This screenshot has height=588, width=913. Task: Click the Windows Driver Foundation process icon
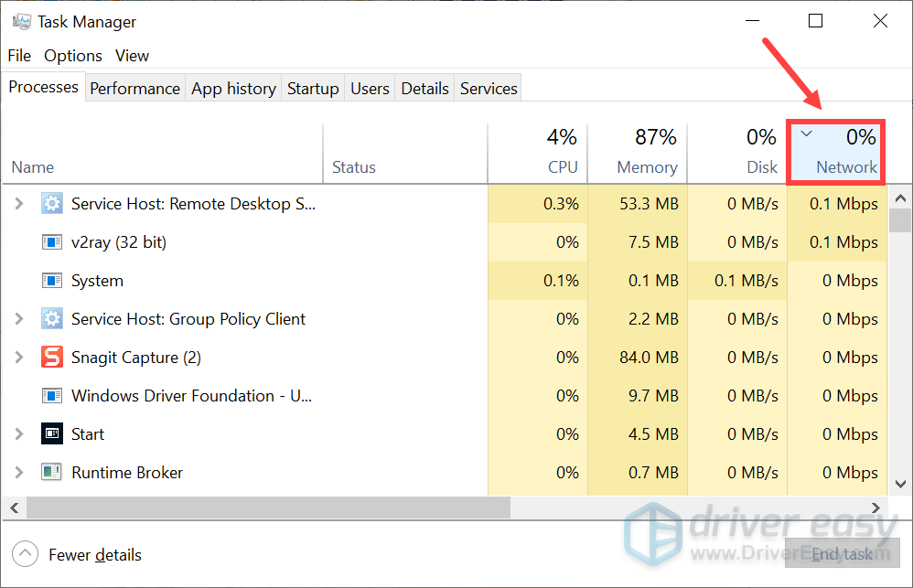(52, 396)
